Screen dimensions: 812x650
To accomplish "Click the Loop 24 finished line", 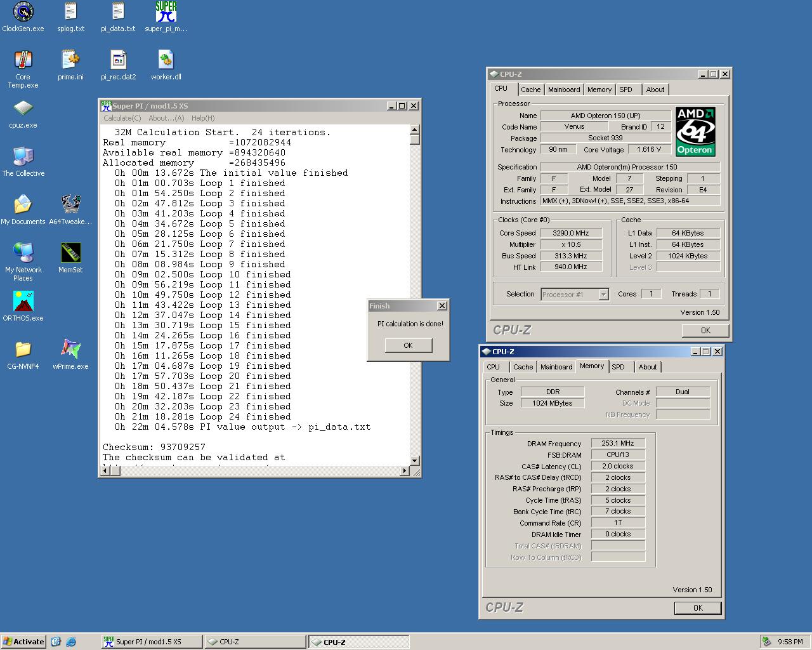I will click(202, 416).
